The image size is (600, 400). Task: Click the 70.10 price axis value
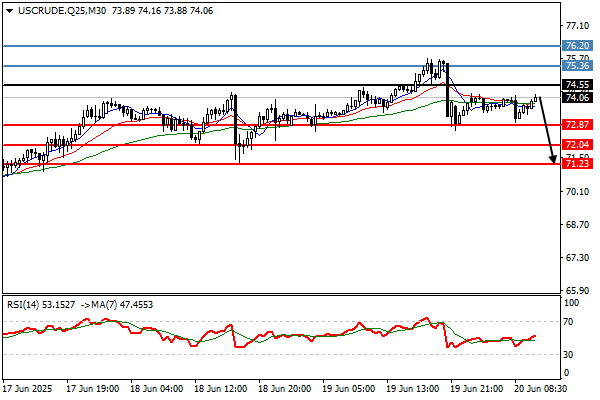[577, 191]
